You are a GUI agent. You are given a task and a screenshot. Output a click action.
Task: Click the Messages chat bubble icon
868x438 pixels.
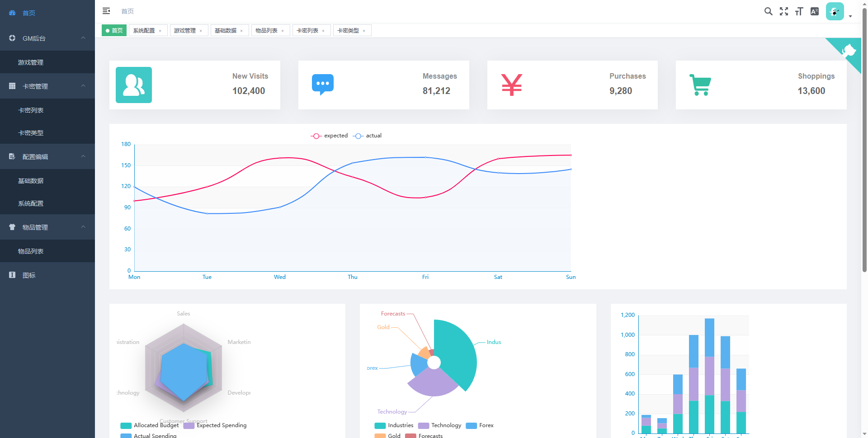tap(323, 85)
